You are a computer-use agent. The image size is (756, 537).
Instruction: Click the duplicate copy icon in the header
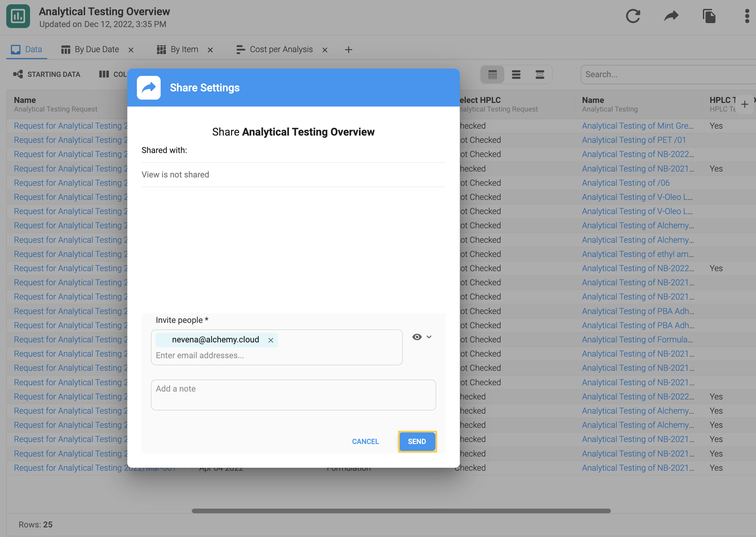pos(709,16)
